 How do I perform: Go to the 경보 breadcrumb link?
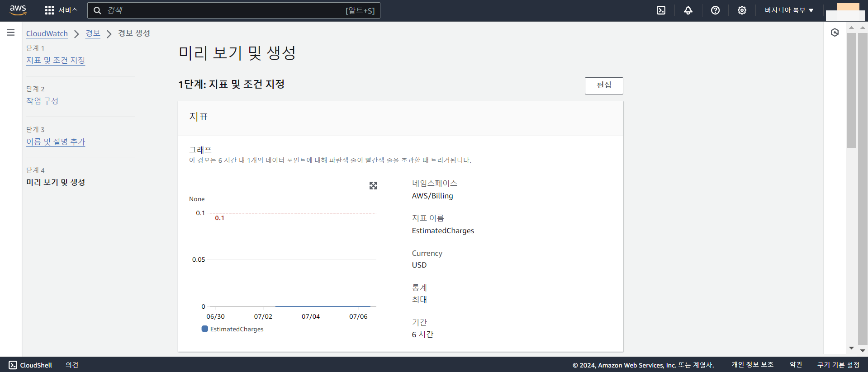coord(93,33)
